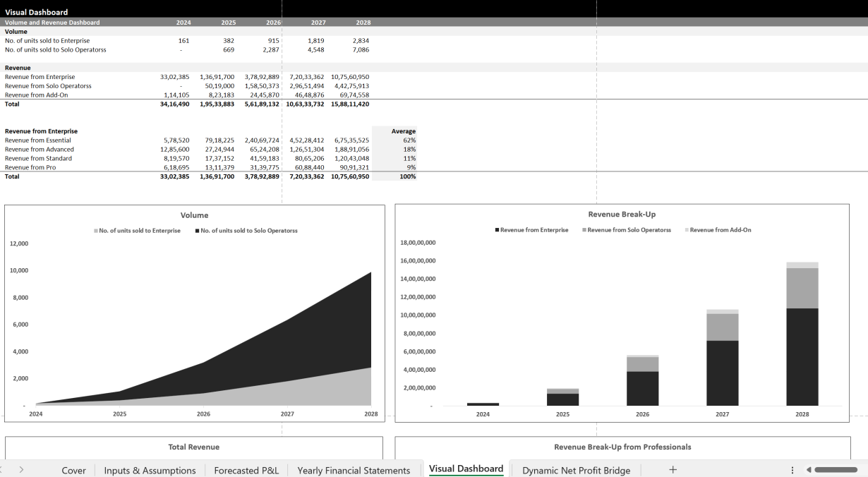
Task: Click the 18,00,00,000 axis label in Revenue chart
Action: tap(418, 243)
